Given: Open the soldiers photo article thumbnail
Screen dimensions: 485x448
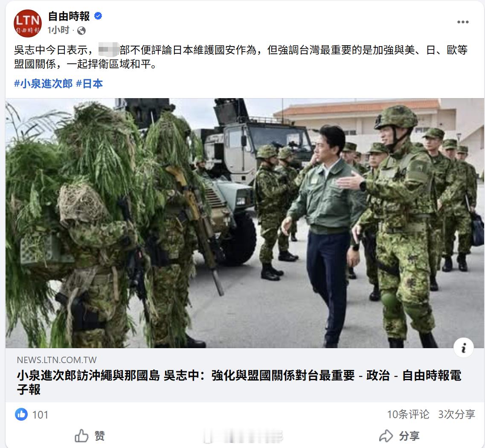Looking at the screenshot, I should point(245,223).
